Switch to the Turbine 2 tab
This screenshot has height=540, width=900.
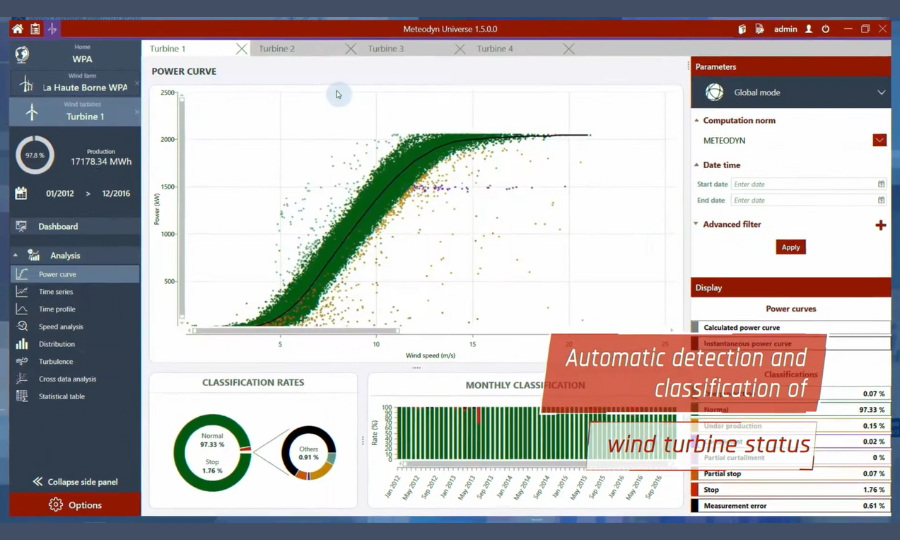[277, 49]
